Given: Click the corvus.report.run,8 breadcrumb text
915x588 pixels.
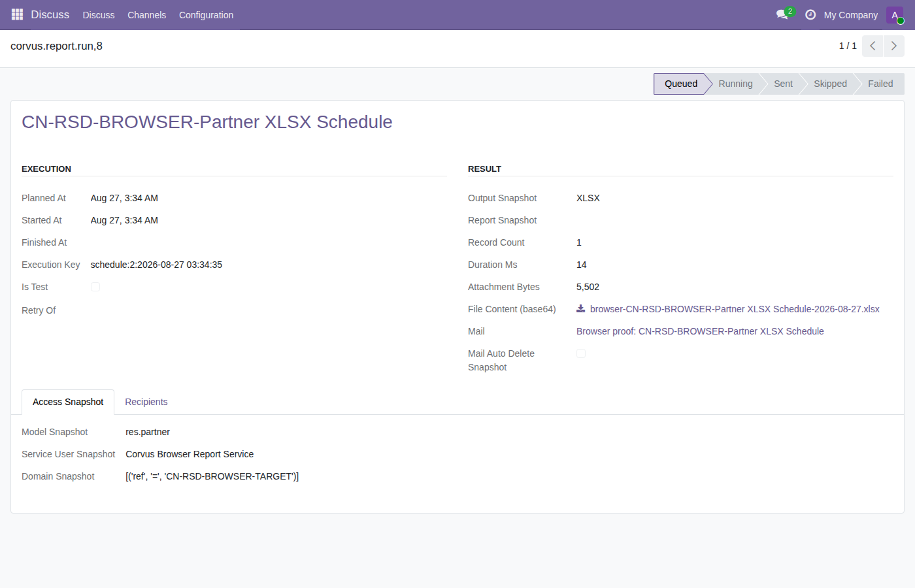Looking at the screenshot, I should [56, 46].
